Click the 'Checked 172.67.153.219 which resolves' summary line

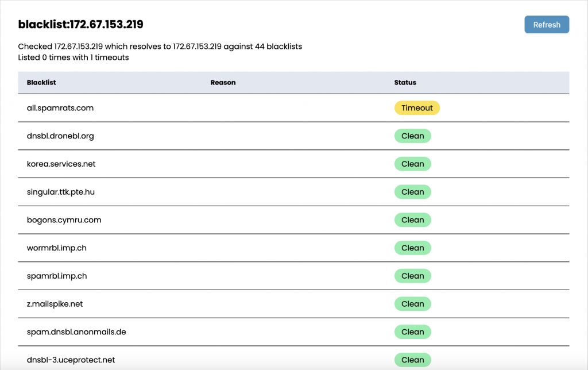pos(160,47)
